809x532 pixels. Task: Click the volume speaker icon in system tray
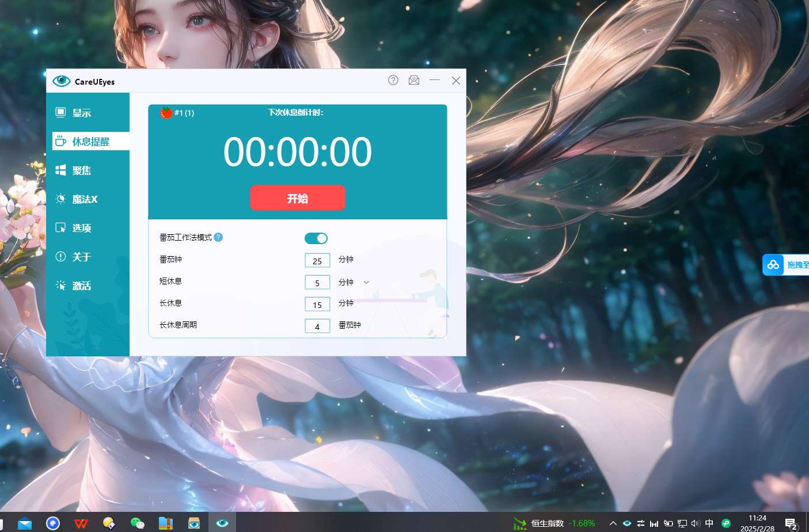696,523
